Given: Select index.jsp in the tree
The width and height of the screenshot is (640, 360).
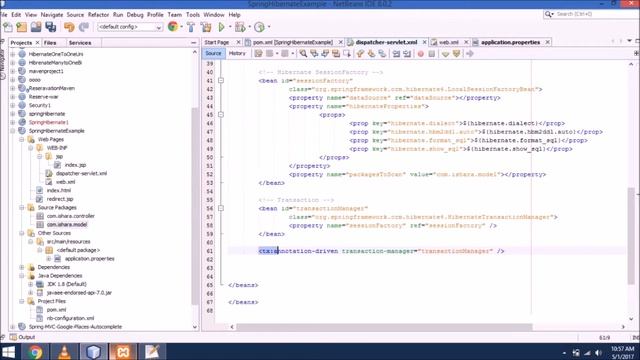Looking at the screenshot, I should [x=75, y=165].
